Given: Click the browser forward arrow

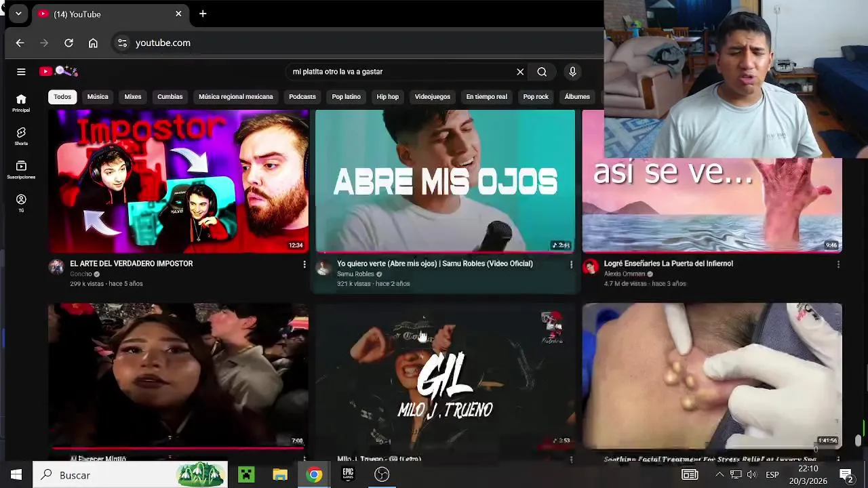Looking at the screenshot, I should pos(44,43).
